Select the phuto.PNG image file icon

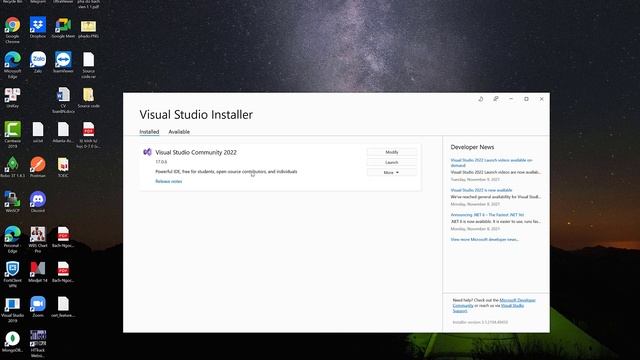pos(89,28)
